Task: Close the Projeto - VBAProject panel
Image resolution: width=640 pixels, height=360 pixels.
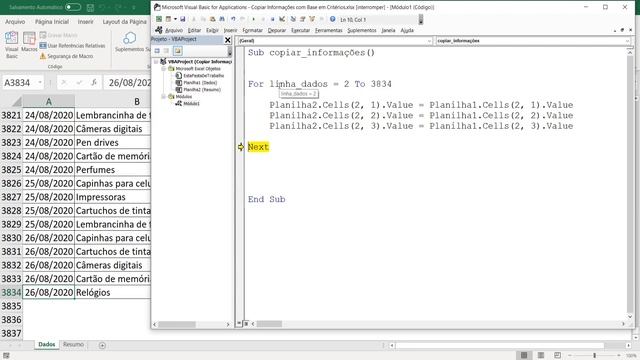Action: [228, 40]
